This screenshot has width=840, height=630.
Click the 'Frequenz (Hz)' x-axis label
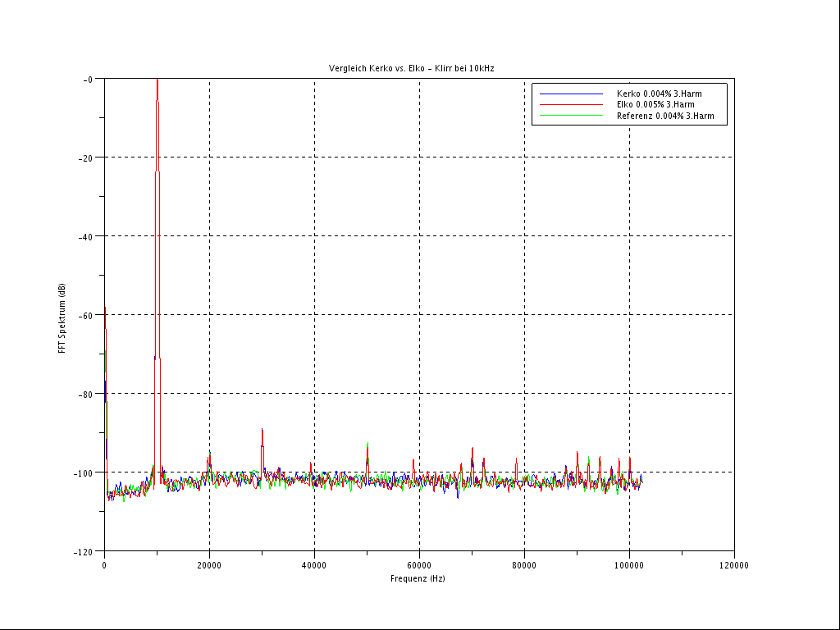click(x=418, y=578)
